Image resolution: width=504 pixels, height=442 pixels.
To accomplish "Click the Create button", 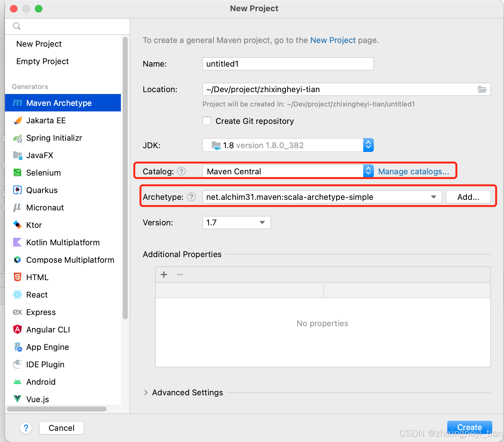I will coord(469,427).
